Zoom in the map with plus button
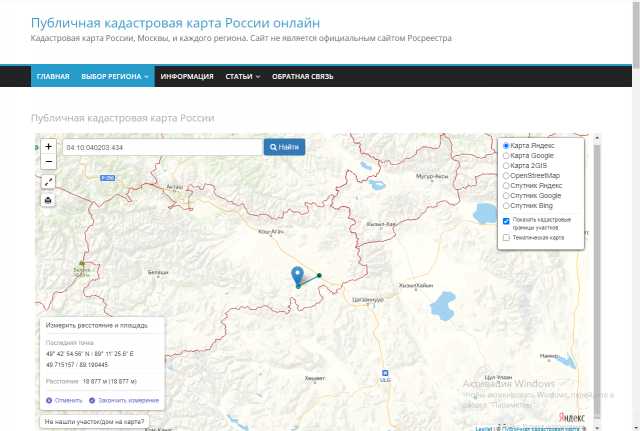The height and width of the screenshot is (431, 640). pos(49,147)
